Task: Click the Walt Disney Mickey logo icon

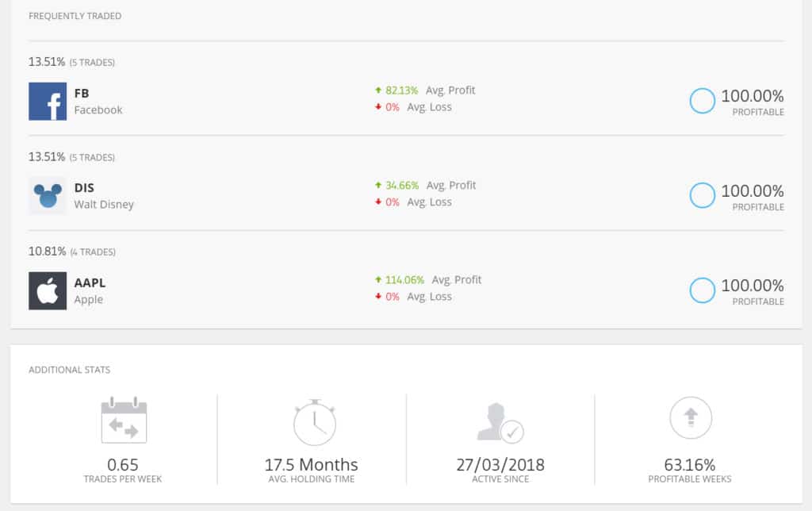Action: click(48, 196)
